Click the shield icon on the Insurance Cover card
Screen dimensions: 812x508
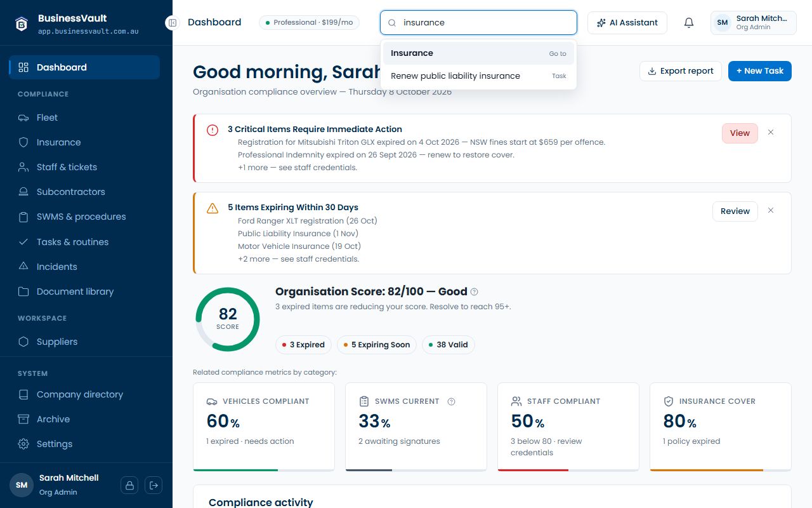tap(669, 402)
